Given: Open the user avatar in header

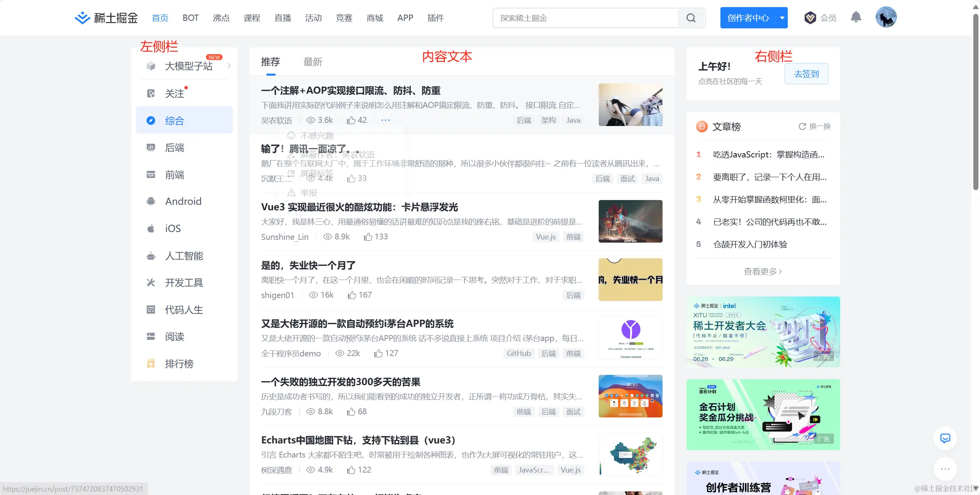Looking at the screenshot, I should (886, 17).
